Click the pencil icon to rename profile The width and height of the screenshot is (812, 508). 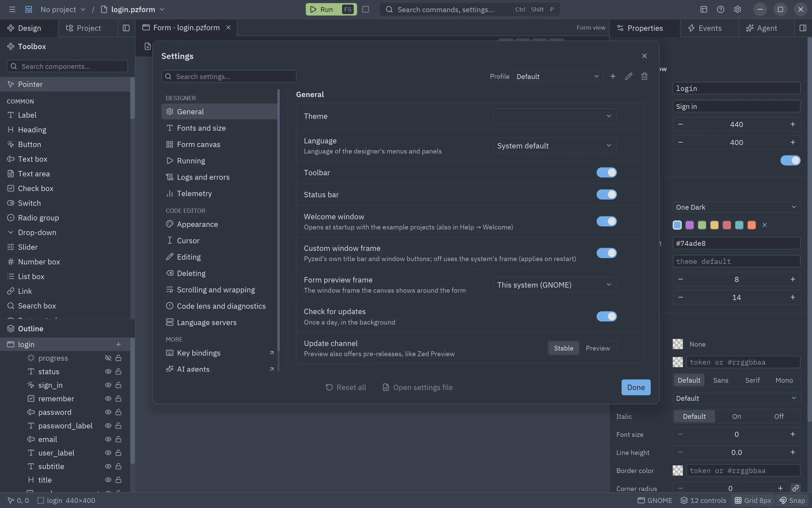628,76
